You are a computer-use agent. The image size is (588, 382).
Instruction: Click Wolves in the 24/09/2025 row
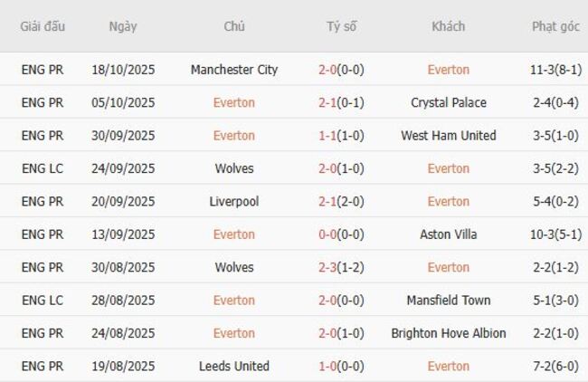tap(234, 168)
